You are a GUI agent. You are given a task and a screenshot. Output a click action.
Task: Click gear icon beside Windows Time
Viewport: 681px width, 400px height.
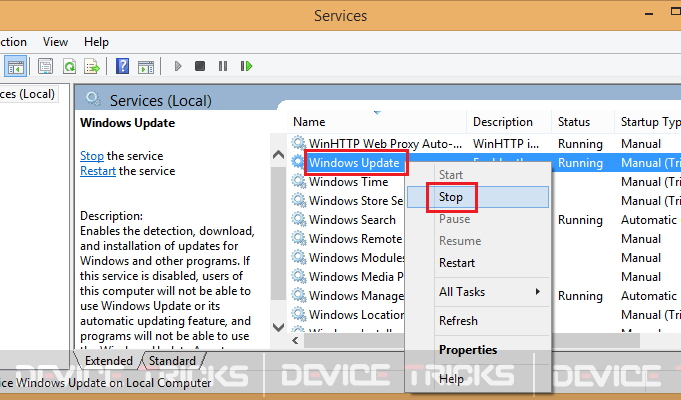tap(298, 181)
